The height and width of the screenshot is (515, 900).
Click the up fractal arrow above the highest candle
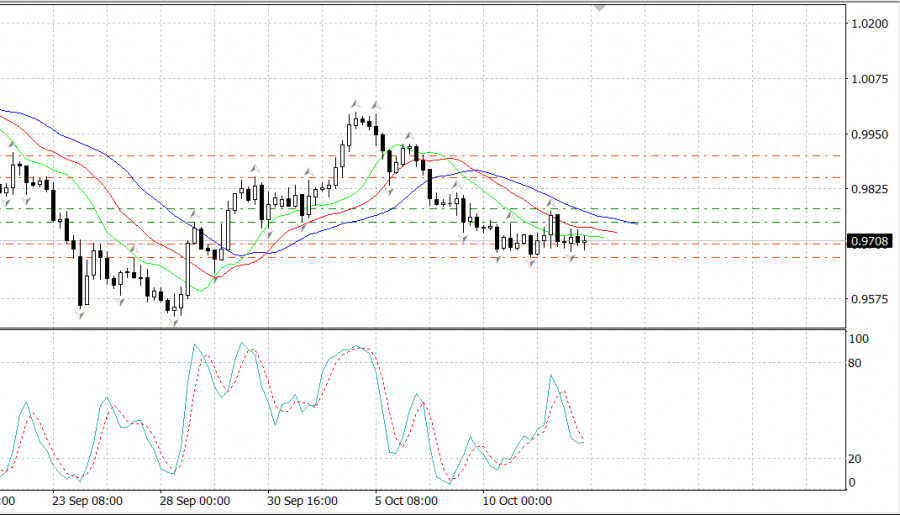355,103
